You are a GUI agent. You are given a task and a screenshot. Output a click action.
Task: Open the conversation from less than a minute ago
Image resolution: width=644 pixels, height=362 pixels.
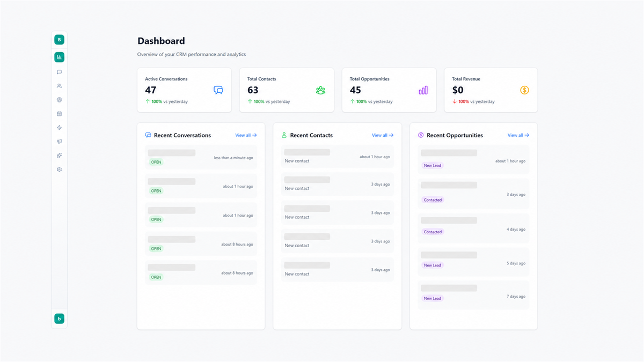(201, 157)
